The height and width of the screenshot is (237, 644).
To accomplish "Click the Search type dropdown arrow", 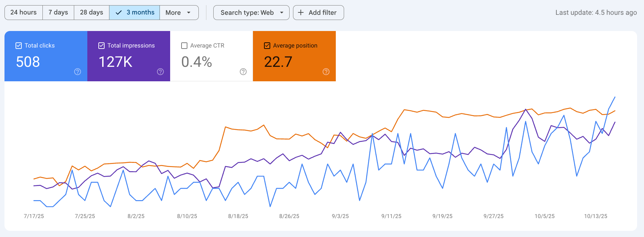I will tap(282, 13).
